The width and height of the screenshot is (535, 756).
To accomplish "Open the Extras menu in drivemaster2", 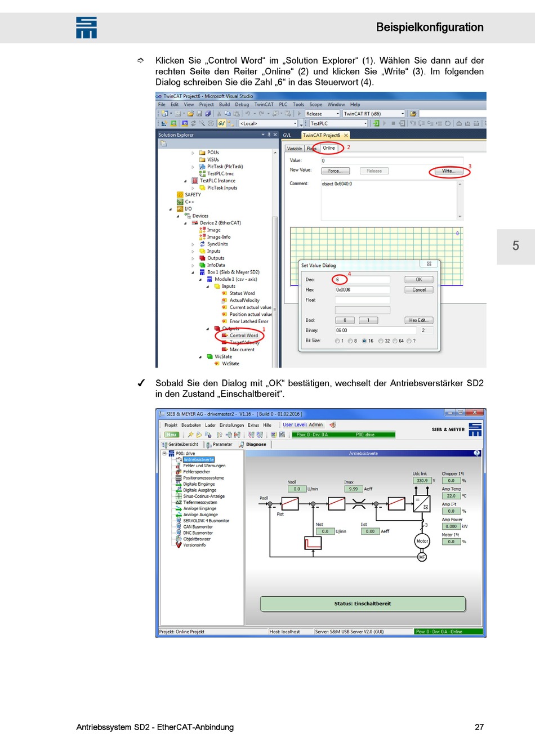I will 253,425.
